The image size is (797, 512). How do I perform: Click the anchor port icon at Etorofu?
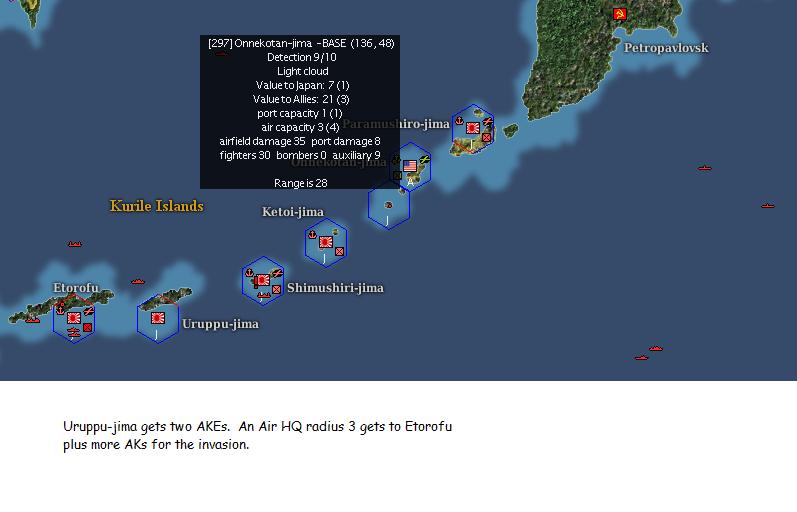coord(60,309)
